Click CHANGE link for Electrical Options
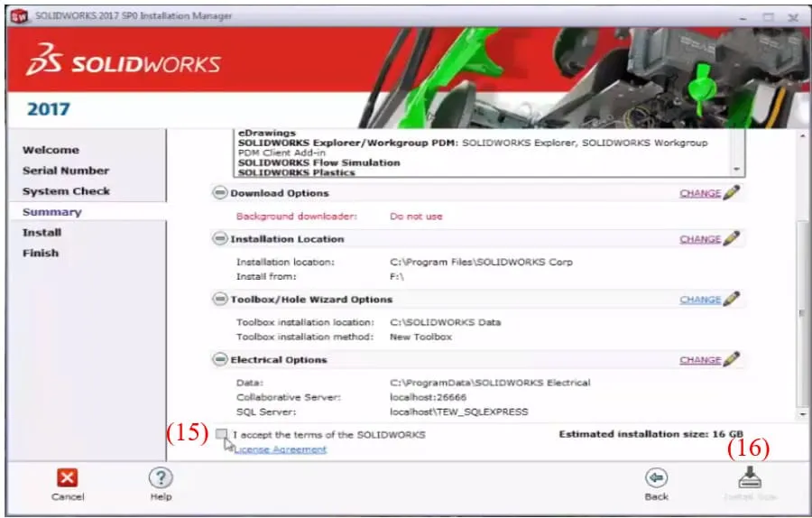This screenshot has height=518, width=812. [700, 359]
